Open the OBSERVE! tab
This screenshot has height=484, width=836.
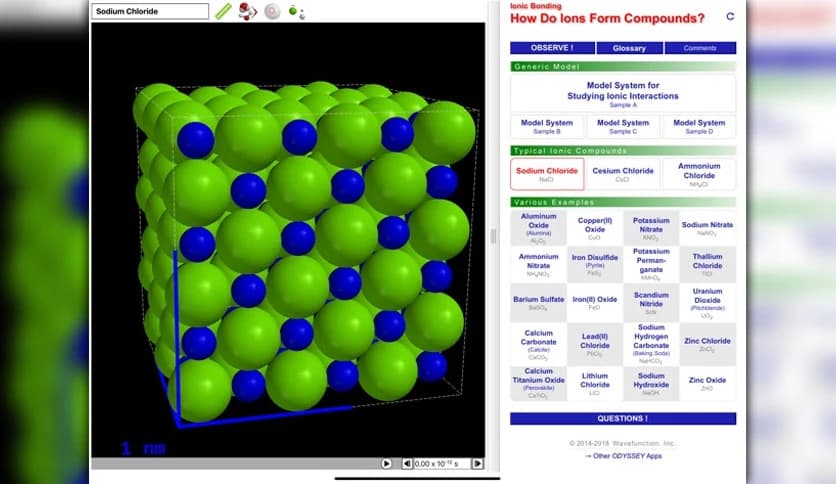(x=552, y=48)
